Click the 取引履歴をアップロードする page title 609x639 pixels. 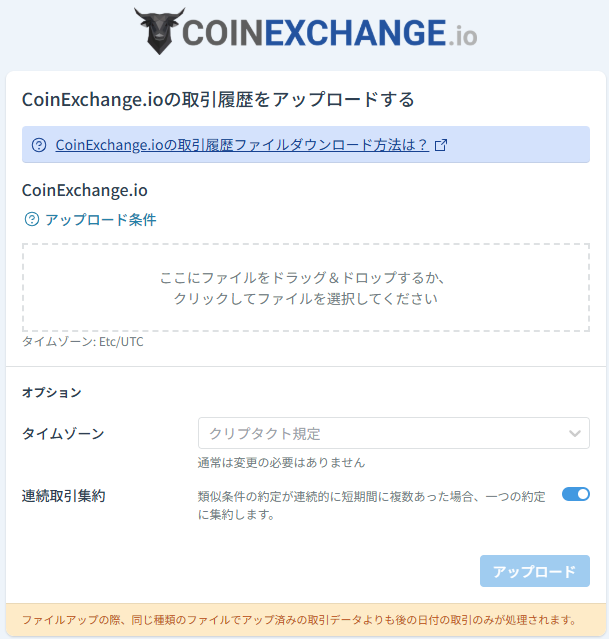click(x=218, y=99)
